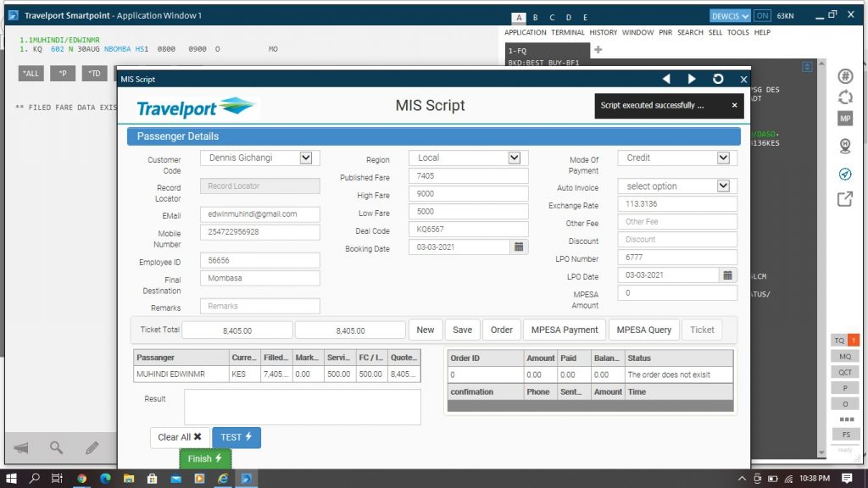This screenshot has width=868, height=488.
Task: Open the Booking Date calendar picker
Action: 519,247
